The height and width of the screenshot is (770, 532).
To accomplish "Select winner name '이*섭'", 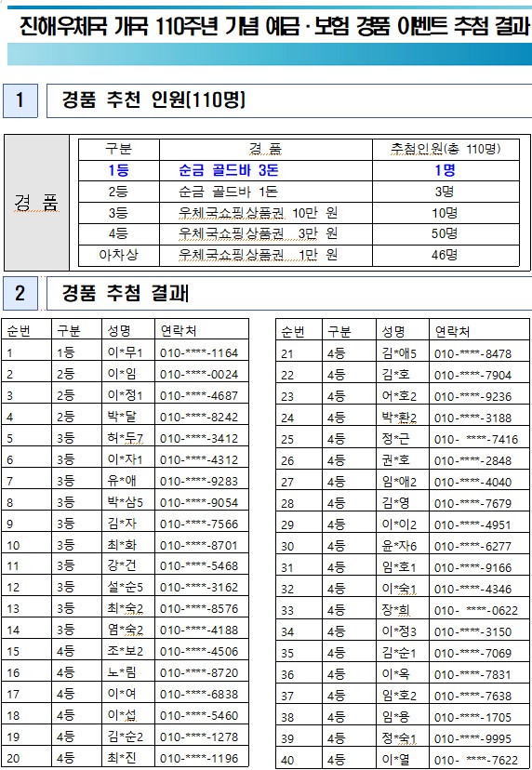I will coord(121,715).
